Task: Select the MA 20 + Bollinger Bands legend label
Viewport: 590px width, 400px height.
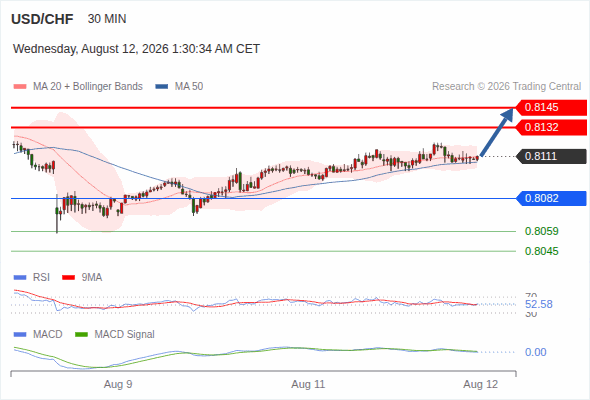Action: point(88,87)
